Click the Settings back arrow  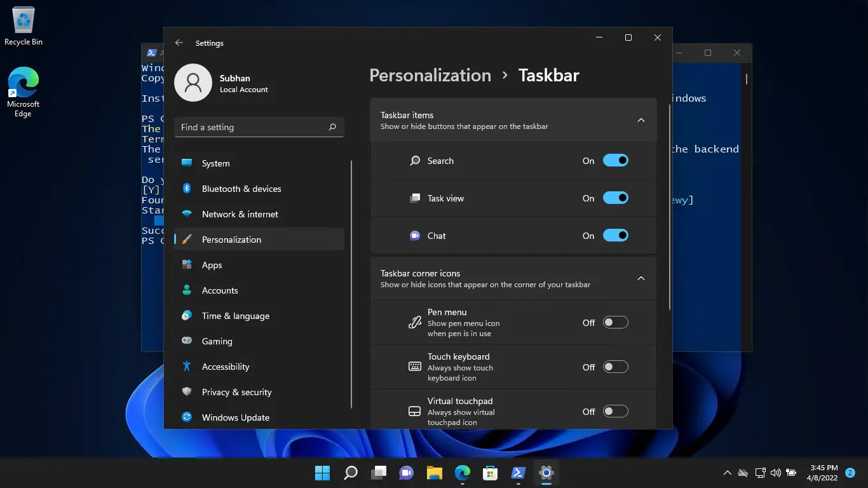(179, 43)
